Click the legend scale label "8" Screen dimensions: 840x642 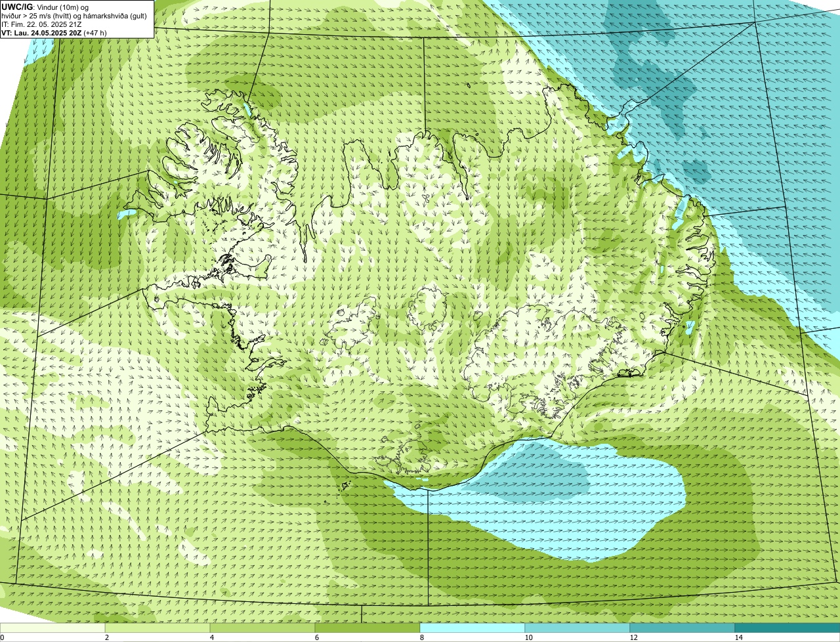pos(421,637)
